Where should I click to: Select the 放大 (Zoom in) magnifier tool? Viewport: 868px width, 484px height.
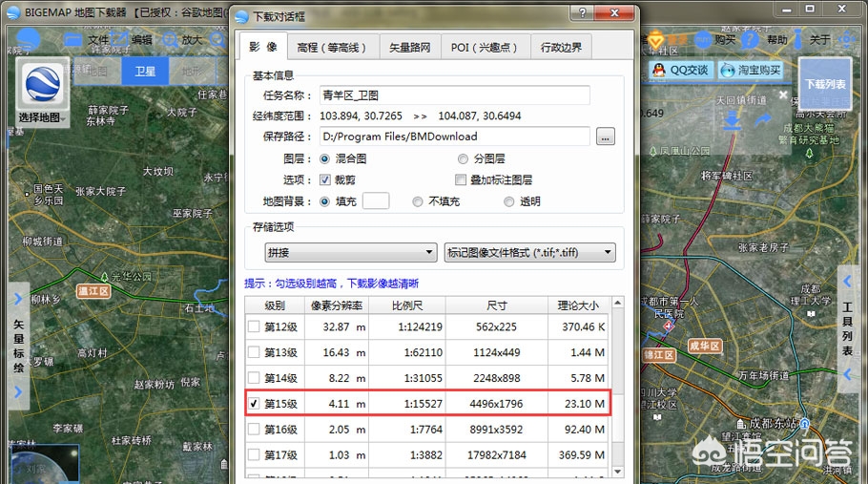pyautogui.click(x=173, y=39)
